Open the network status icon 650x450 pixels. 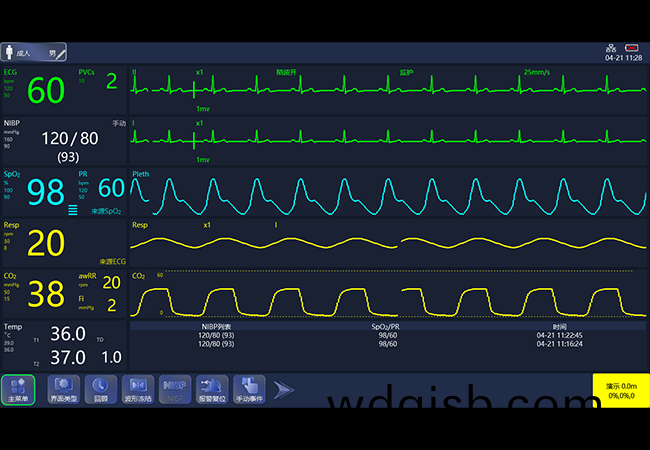(x=611, y=48)
